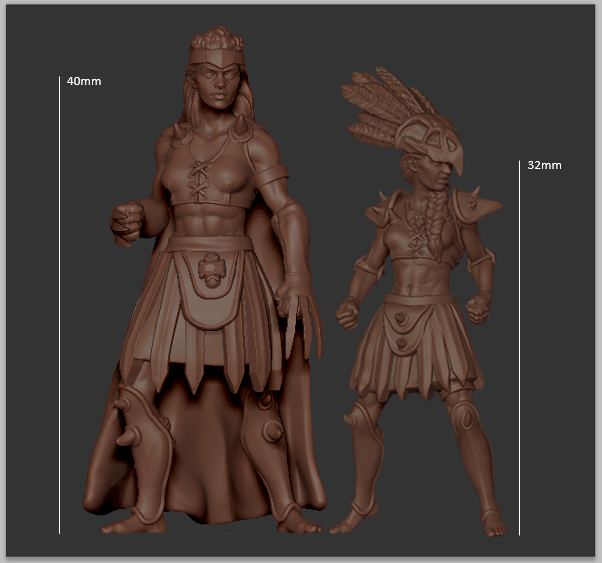Screen dimensions: 602x563
Task: Select the bird-masked warrior figure
Action: click(x=418, y=301)
